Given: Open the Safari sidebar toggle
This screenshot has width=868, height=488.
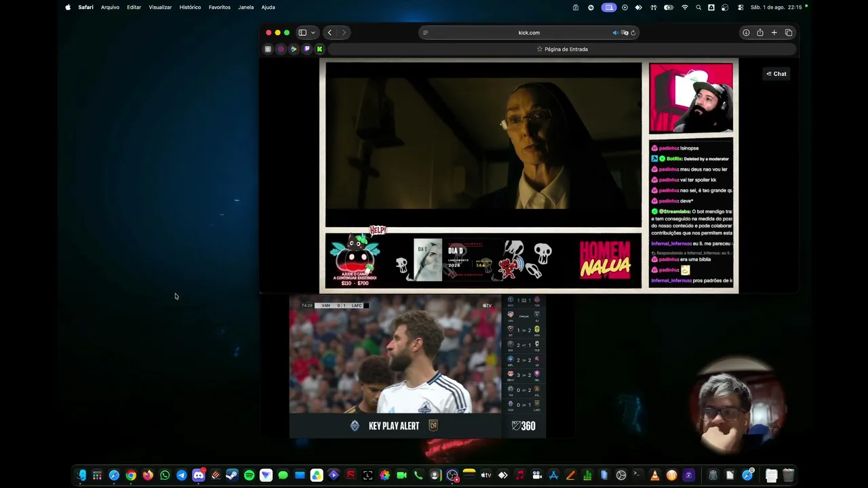Looking at the screenshot, I should pyautogui.click(x=302, y=33).
